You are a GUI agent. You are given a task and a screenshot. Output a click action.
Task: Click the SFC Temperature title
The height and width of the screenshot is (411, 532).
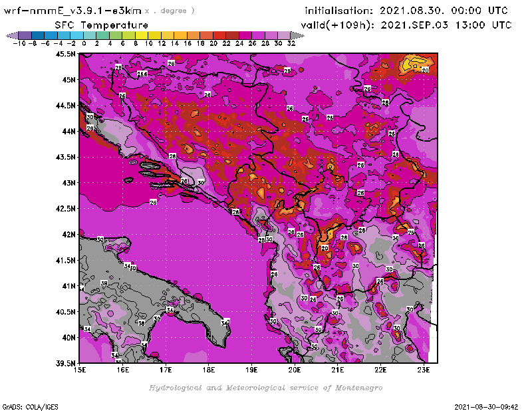(x=102, y=25)
